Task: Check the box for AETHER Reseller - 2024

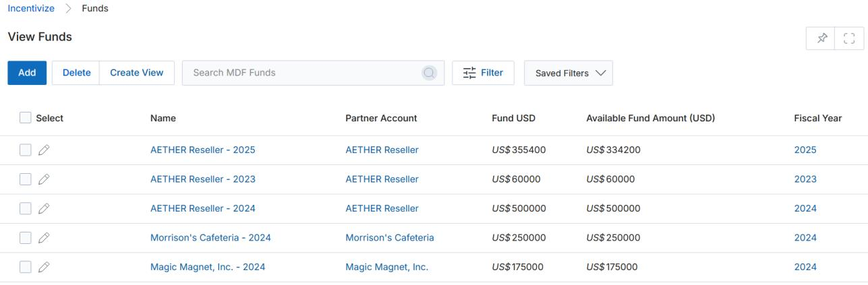Action: pos(26,208)
